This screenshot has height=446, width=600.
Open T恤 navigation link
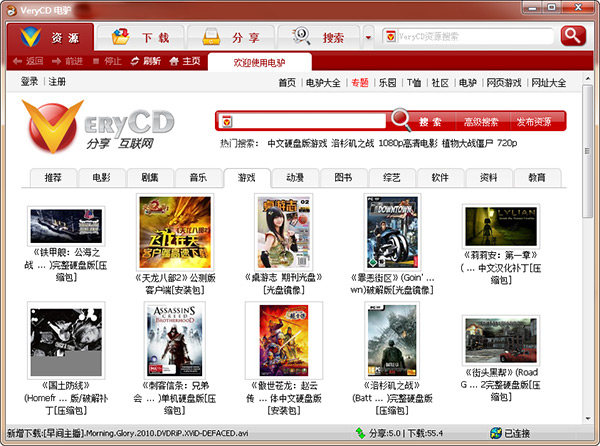point(414,83)
